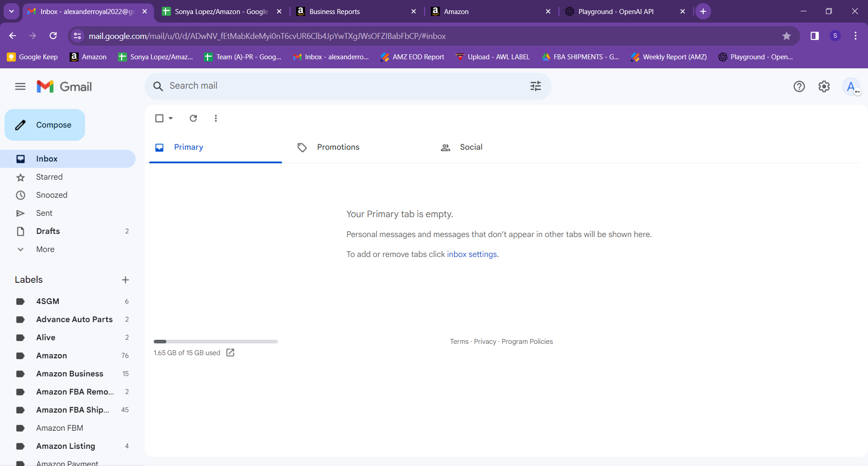Screen dimensions: 868x466
Task: Click the storage usage progress bar
Action: pyautogui.click(x=216, y=342)
